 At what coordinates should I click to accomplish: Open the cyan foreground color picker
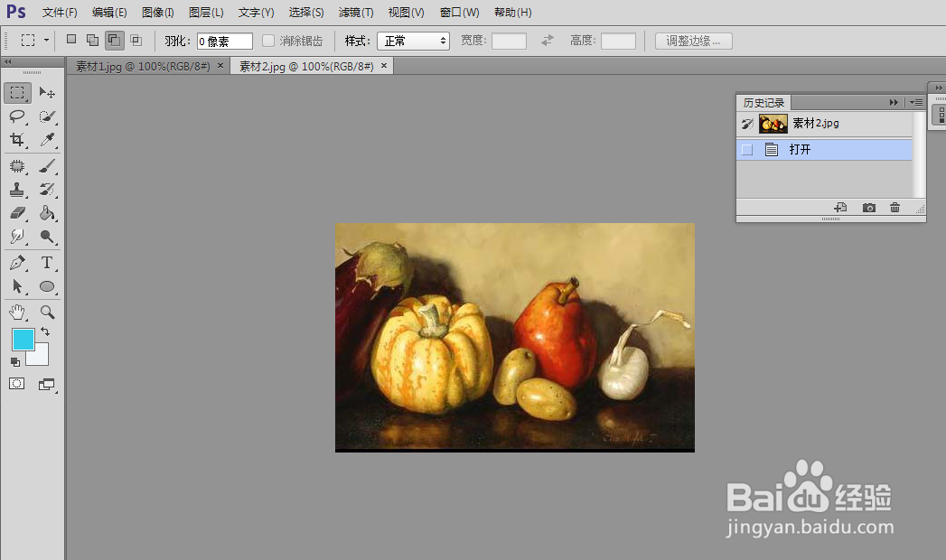point(23,340)
